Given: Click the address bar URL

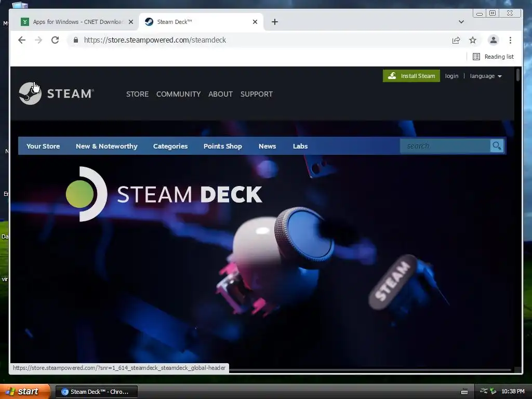Looking at the screenshot, I should click(155, 40).
